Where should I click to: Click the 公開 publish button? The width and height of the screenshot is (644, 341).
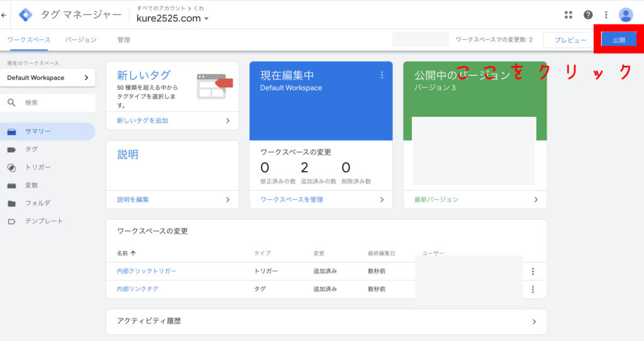coord(619,40)
